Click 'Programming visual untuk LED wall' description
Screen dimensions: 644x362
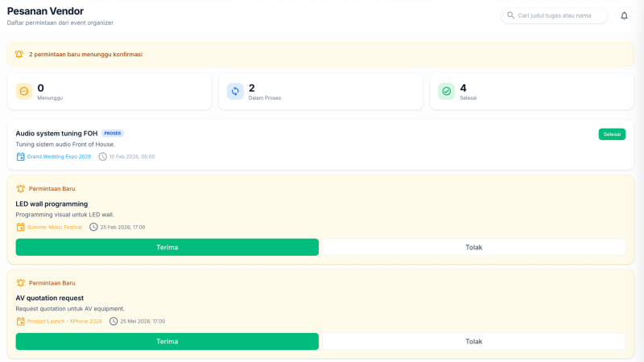coord(65,215)
